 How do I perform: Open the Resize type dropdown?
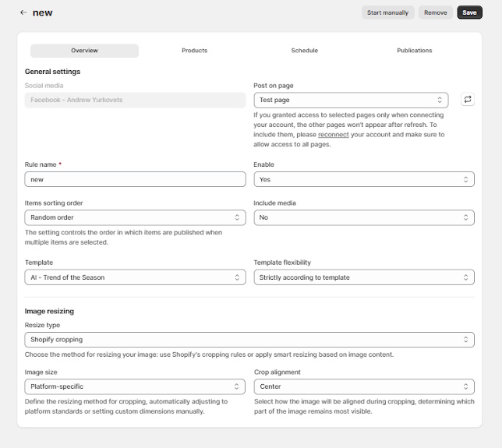pyautogui.click(x=249, y=340)
